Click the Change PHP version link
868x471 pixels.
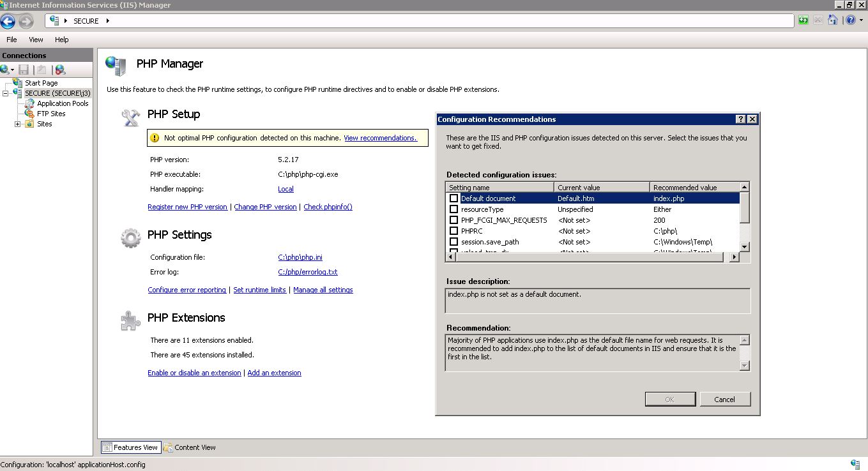coord(265,207)
